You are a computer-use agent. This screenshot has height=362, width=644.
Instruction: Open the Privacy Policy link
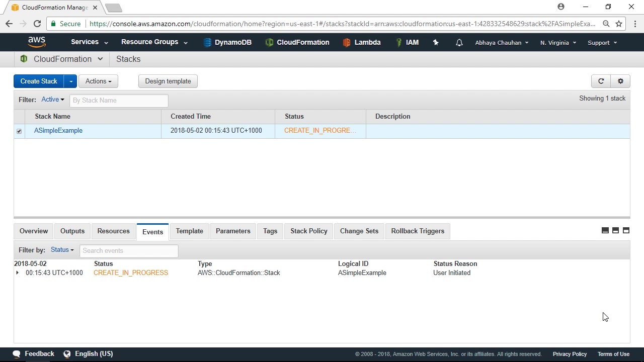[570, 354]
